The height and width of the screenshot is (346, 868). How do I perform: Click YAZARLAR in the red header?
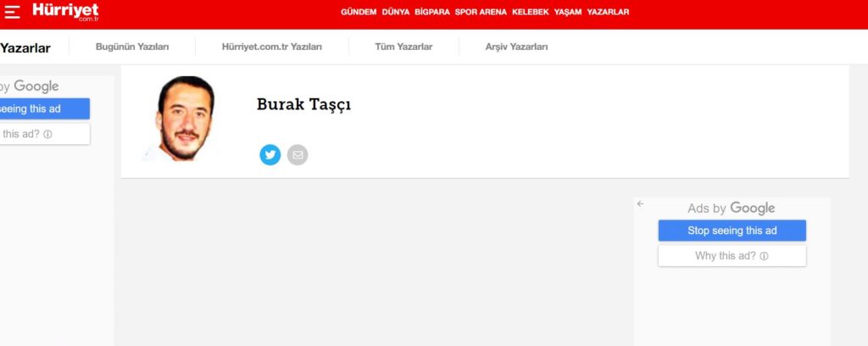click(608, 12)
